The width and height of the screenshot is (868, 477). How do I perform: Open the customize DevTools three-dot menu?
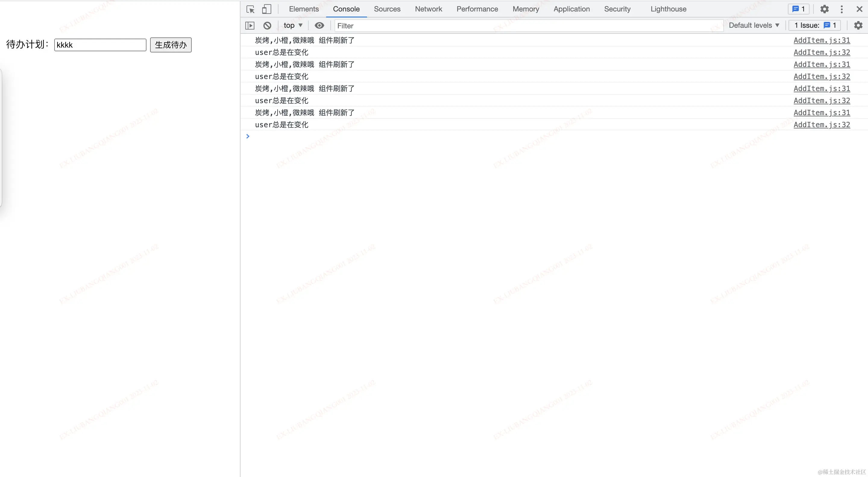pos(842,9)
